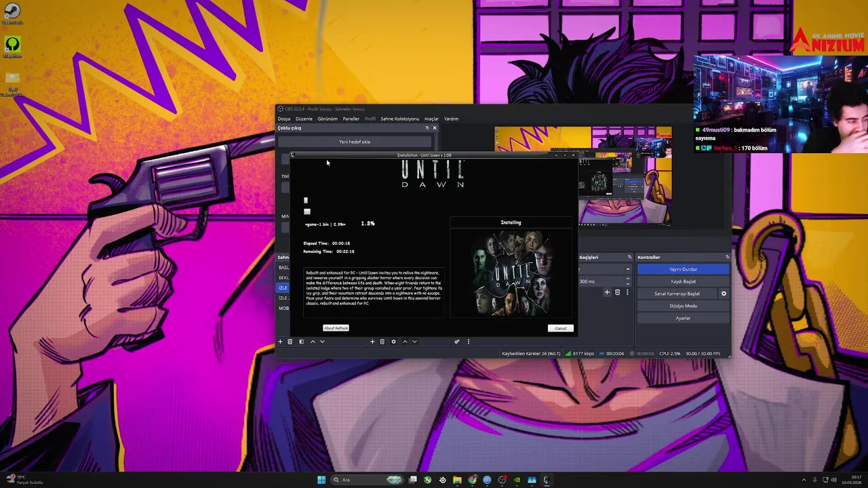
Task: Open virtual camera settings gear
Action: point(724,293)
